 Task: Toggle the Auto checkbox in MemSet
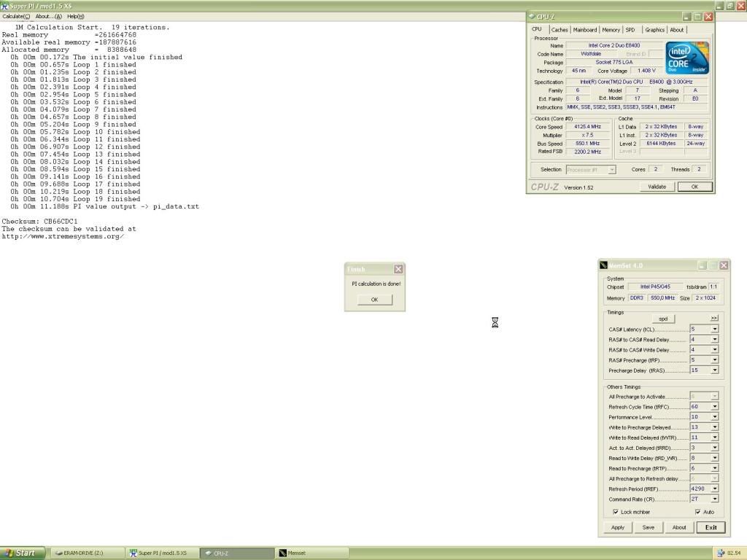tap(697, 512)
